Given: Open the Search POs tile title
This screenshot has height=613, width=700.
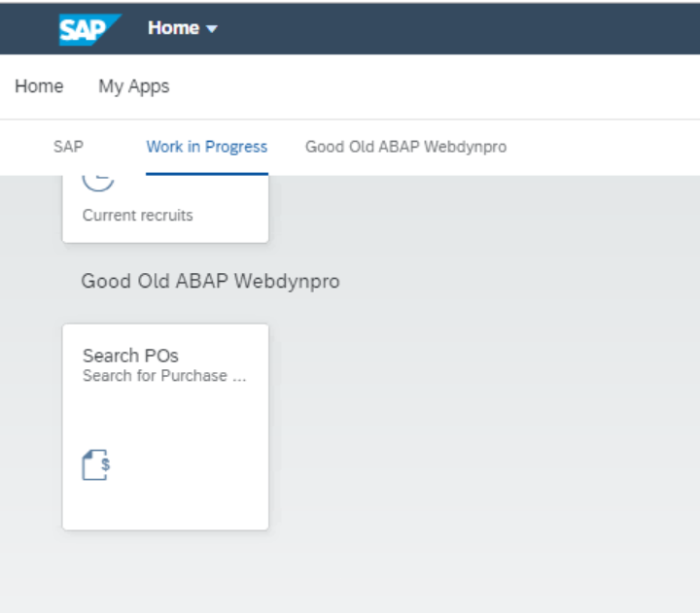Looking at the screenshot, I should pyautogui.click(x=130, y=356).
